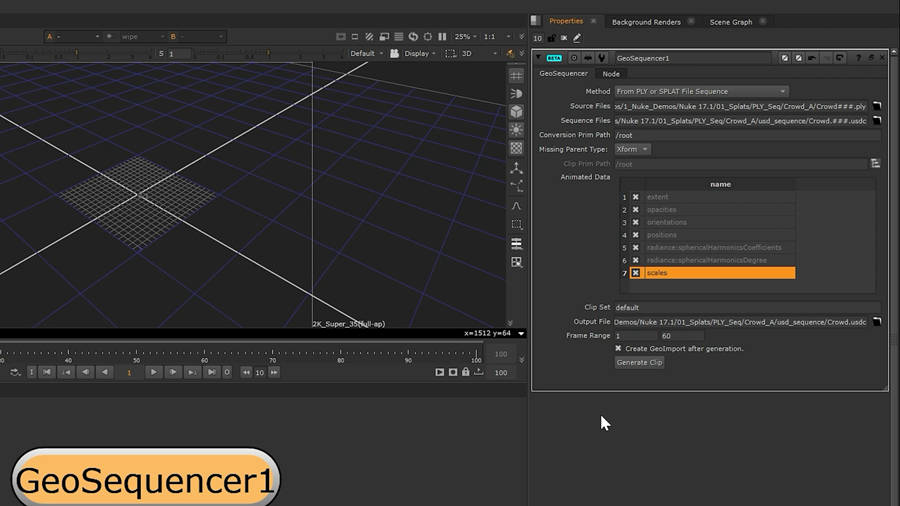Jump to the first frame
900x506 pixels.
point(47,372)
